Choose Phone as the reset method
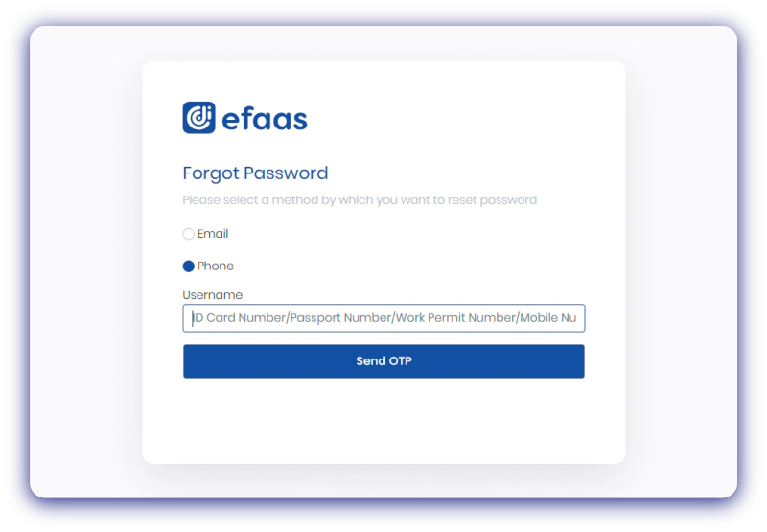Viewport: 767px width, 532px height. (189, 266)
